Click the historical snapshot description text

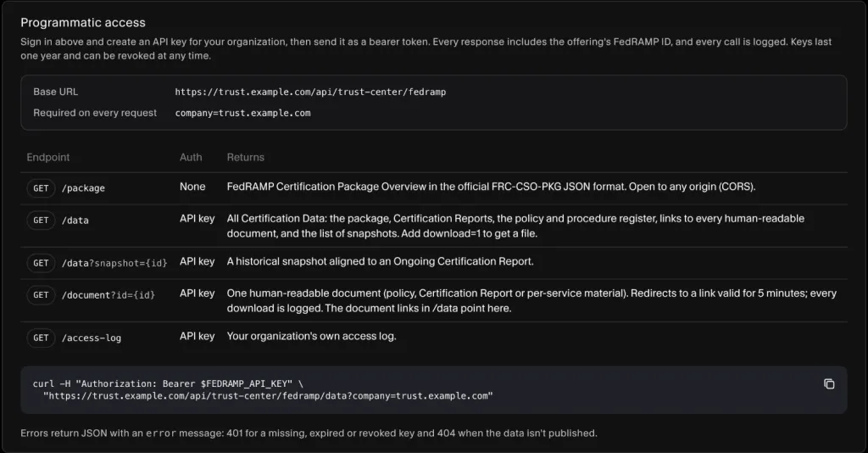coord(381,261)
